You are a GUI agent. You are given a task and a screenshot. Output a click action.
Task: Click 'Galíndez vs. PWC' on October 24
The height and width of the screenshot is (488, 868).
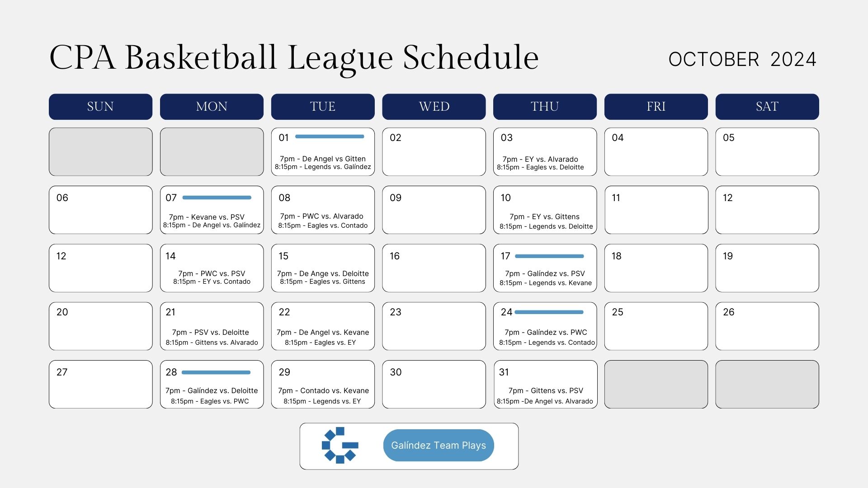coord(557,332)
